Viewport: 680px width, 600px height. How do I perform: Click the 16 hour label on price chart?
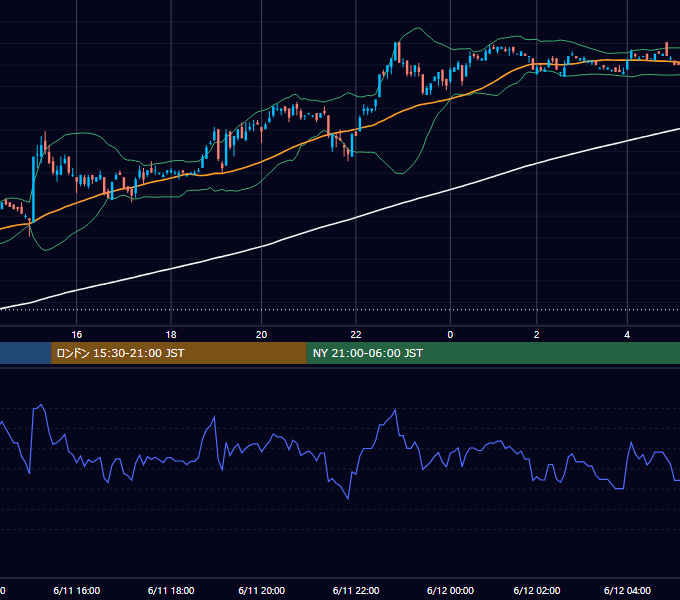[76, 335]
